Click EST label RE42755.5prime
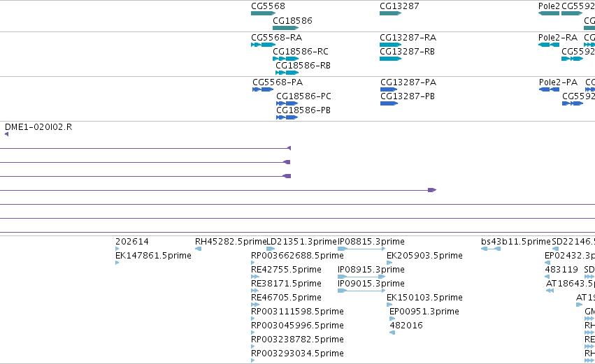The width and height of the screenshot is (595, 364). pyautogui.click(x=286, y=270)
